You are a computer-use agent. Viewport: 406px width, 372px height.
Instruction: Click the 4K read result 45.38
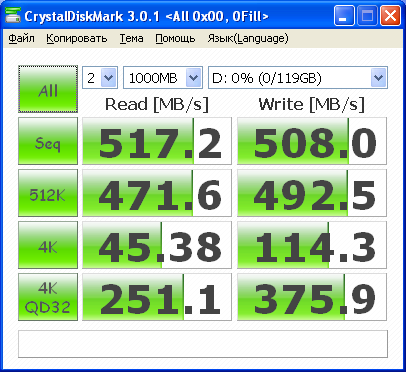[157, 245]
